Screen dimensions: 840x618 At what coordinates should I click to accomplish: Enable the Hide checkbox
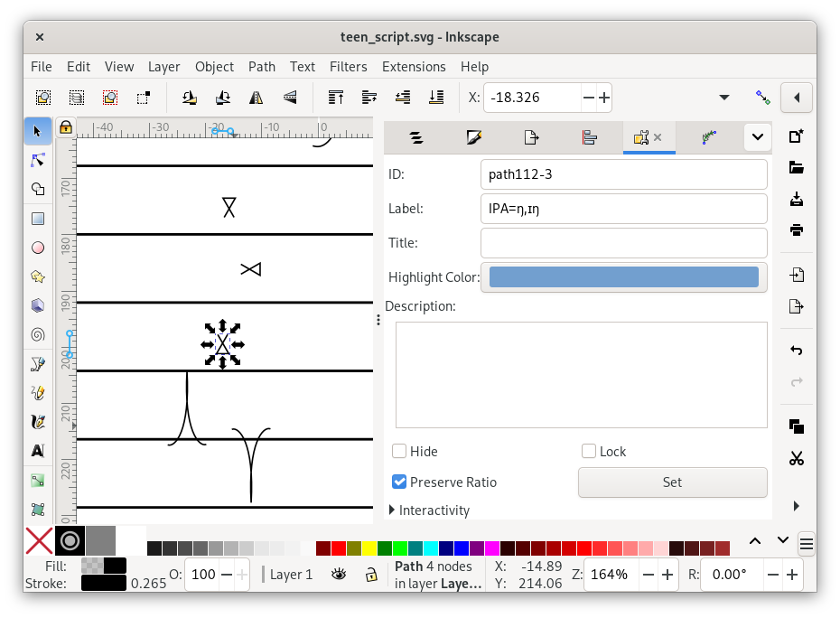(398, 451)
